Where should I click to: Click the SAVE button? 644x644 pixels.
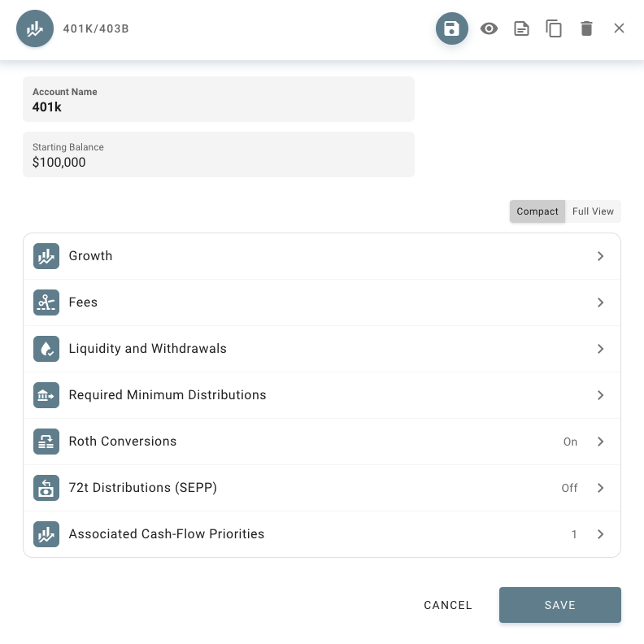559,605
